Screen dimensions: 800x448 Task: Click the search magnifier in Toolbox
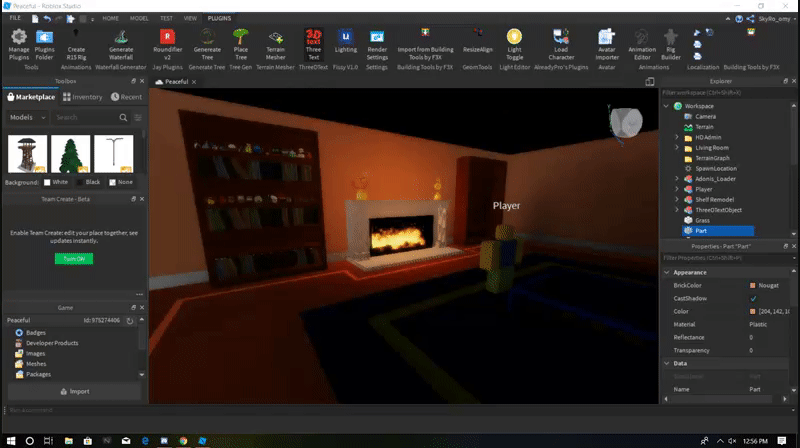click(x=123, y=117)
